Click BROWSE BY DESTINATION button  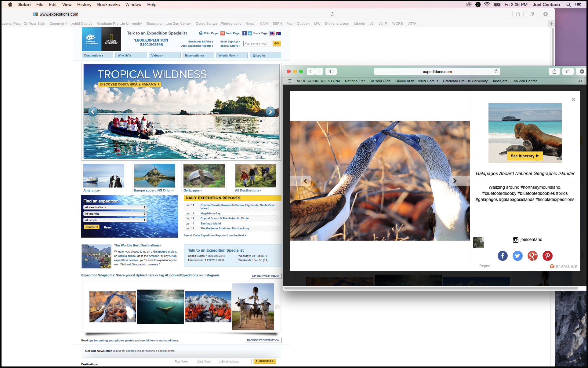(x=263, y=340)
